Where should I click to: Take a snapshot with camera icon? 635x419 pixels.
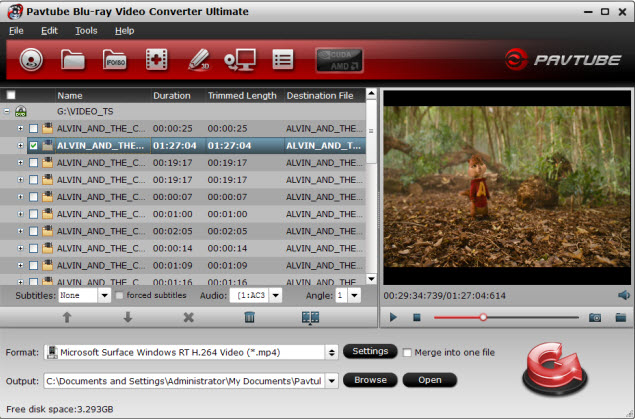[595, 317]
